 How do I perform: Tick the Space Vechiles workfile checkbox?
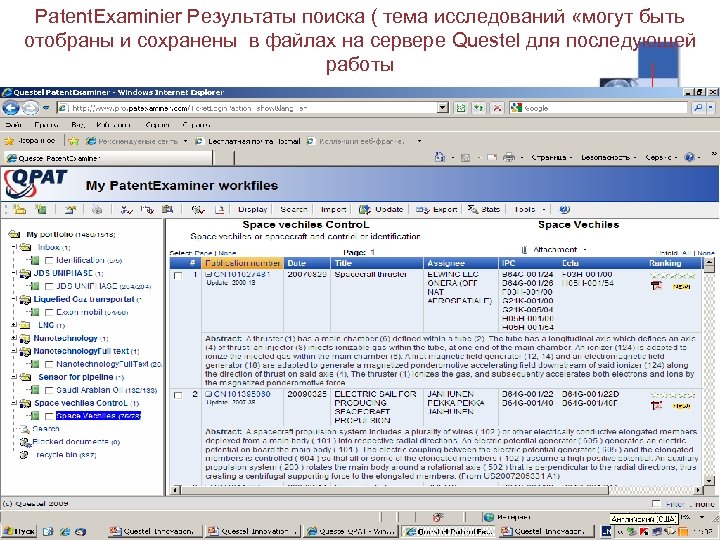pyautogui.click(x=49, y=416)
